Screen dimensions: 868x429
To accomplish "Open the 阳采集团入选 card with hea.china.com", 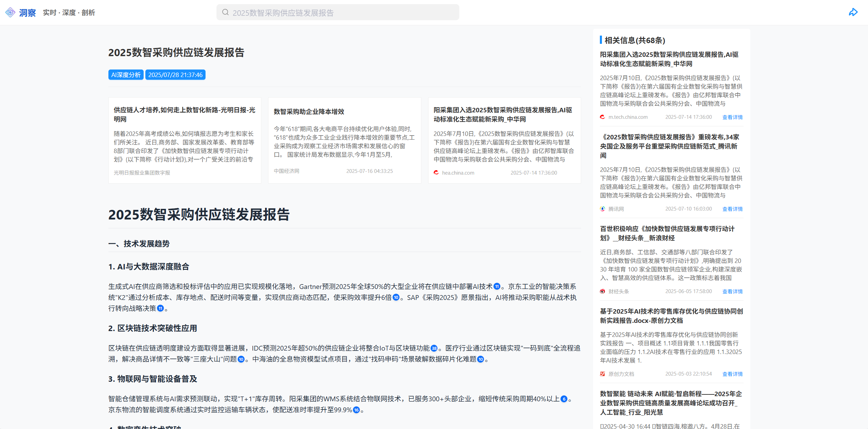I will 504,140.
